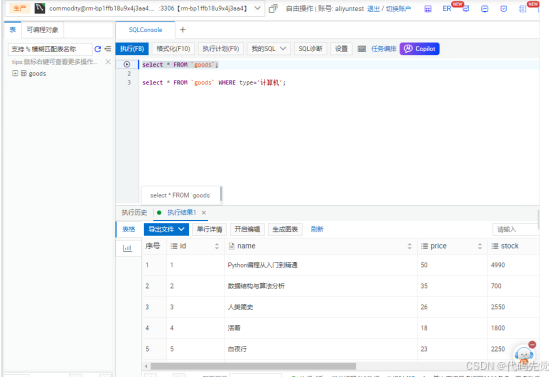
Task: Open the chart view icon below 表格
Action: coord(127,248)
